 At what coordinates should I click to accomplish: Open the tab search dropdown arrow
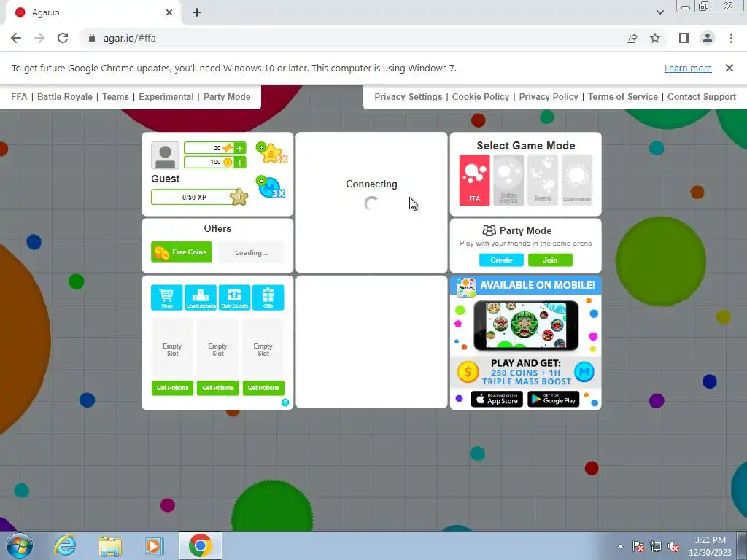click(x=659, y=12)
